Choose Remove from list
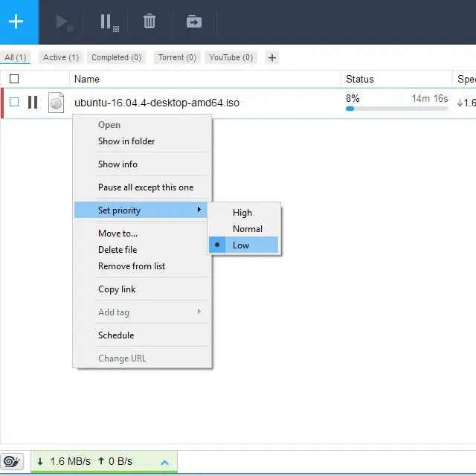 (132, 266)
